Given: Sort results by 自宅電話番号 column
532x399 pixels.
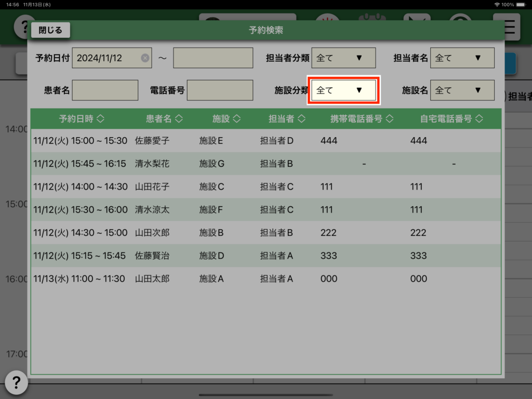Looking at the screenshot, I should click(451, 119).
